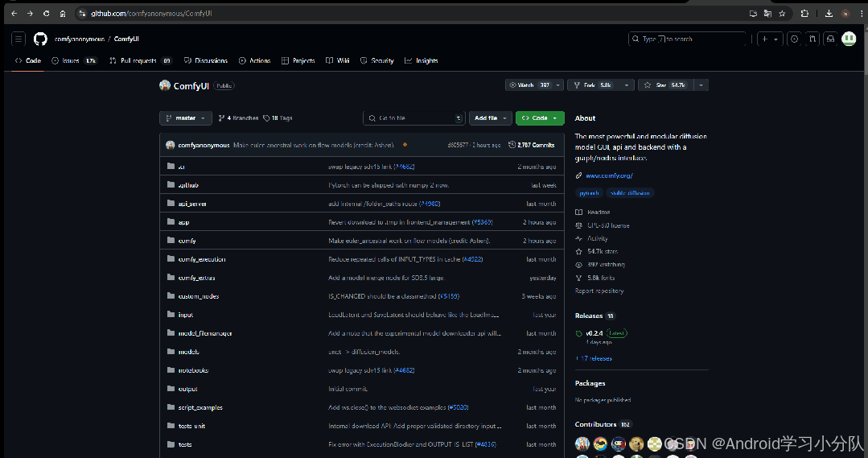Viewport: 868px width, 458px height.
Task: Open the tests-unit folder
Action: (x=191, y=426)
